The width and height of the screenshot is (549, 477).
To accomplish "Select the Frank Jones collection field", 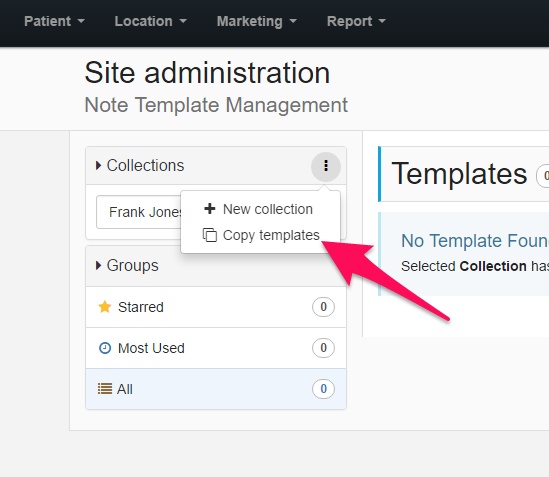I will coord(139,212).
